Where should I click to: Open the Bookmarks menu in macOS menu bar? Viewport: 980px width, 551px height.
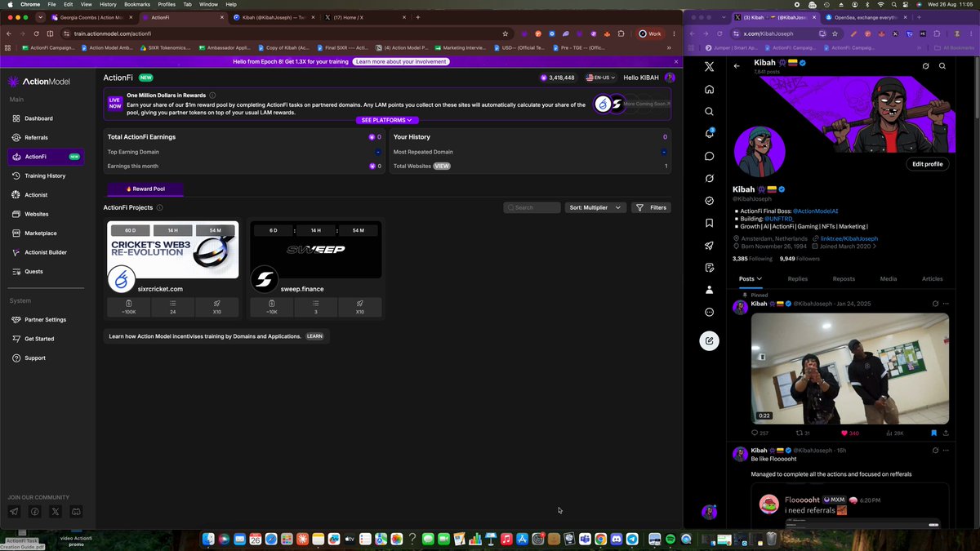point(136,4)
